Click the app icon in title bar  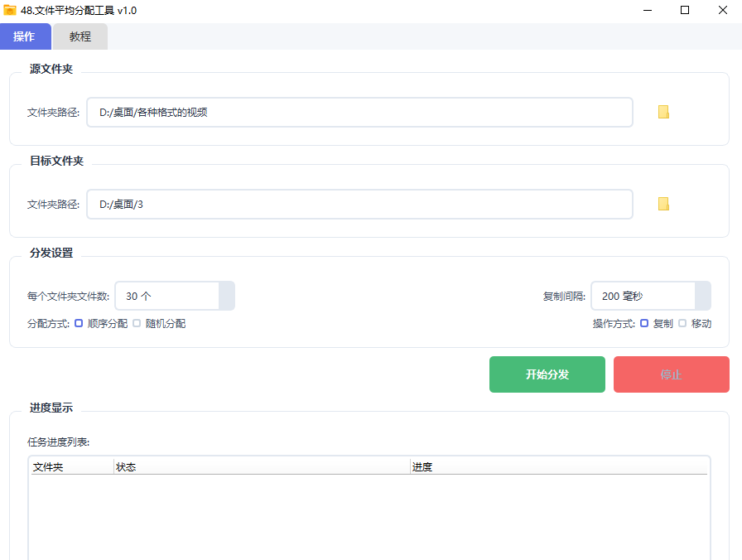10,11
